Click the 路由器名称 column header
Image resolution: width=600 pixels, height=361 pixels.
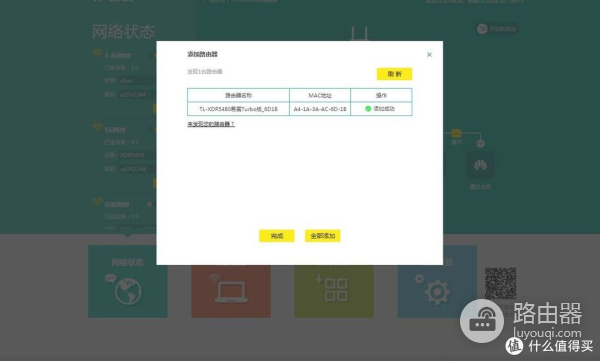tap(238, 95)
